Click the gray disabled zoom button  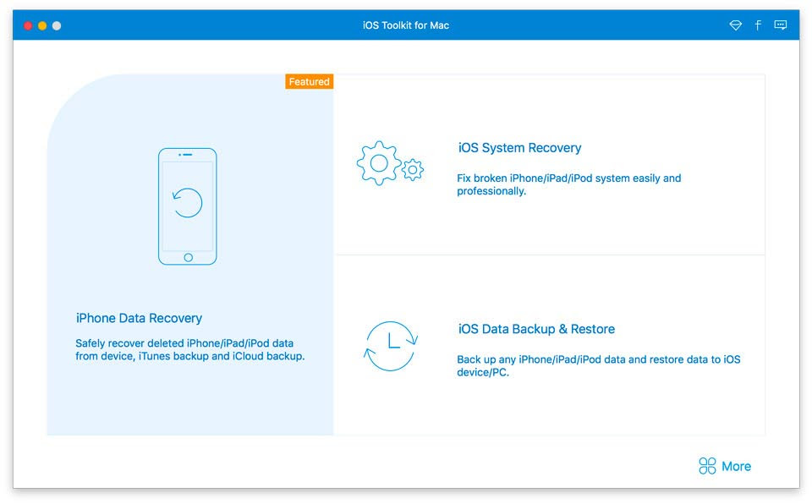click(57, 25)
